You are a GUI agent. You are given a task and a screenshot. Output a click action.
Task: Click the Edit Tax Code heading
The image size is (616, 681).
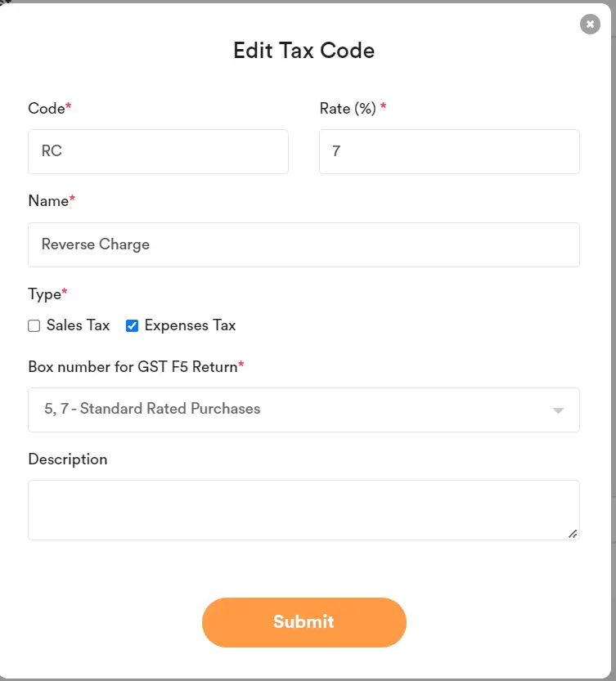(x=304, y=51)
